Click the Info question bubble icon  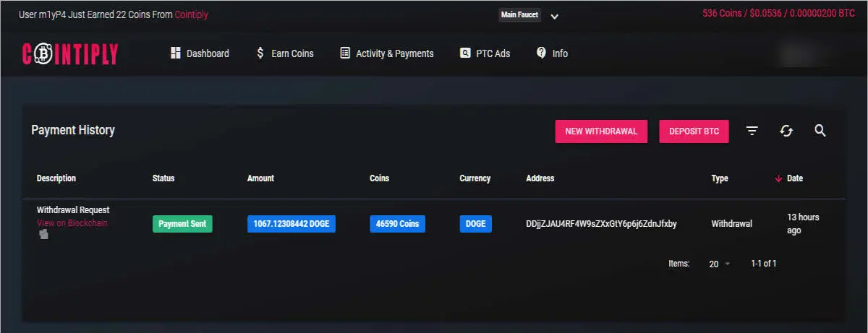point(541,53)
